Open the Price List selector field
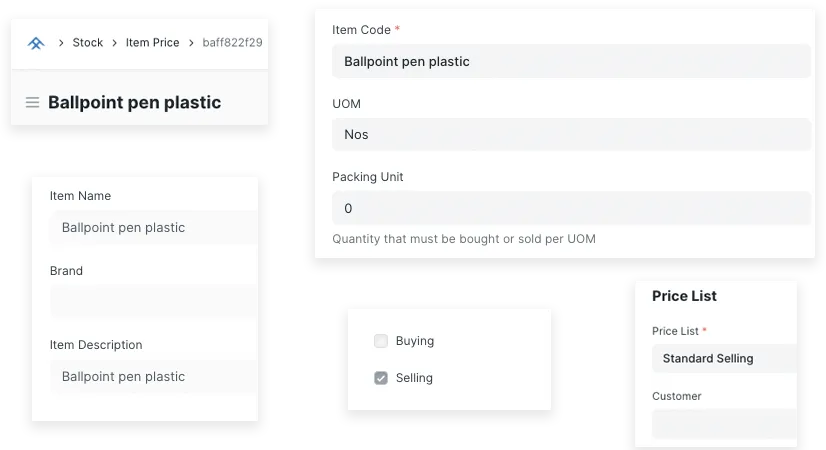The height and width of the screenshot is (450, 826). pos(724,358)
